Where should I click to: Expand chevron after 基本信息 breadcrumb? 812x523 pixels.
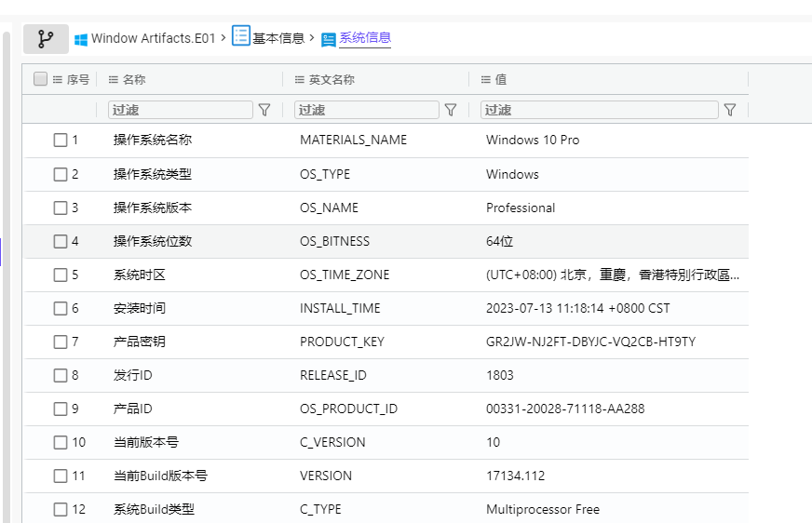click(x=312, y=38)
